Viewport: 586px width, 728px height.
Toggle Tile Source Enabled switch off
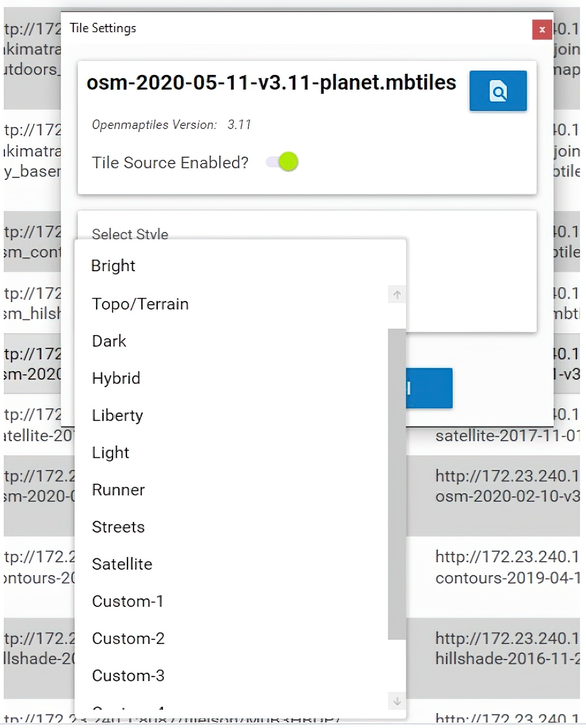(x=282, y=162)
